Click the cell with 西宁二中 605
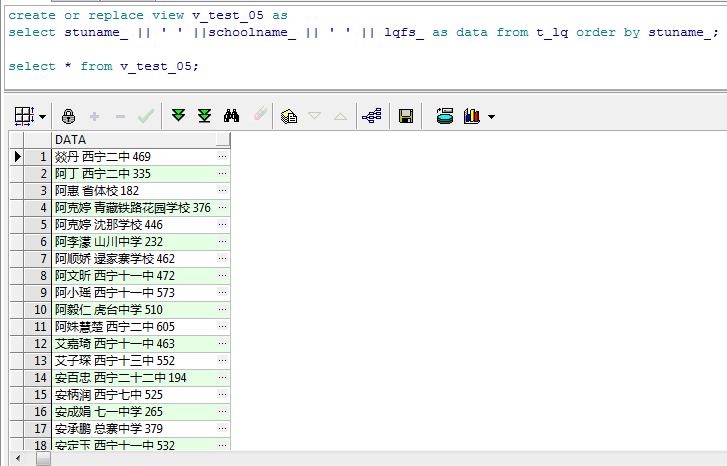 pyautogui.click(x=133, y=327)
